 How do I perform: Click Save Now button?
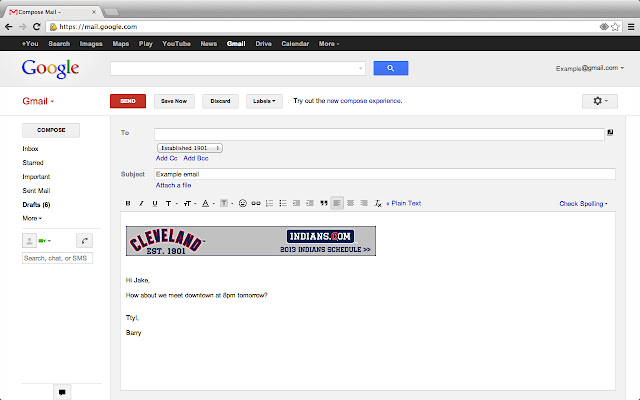coord(174,101)
